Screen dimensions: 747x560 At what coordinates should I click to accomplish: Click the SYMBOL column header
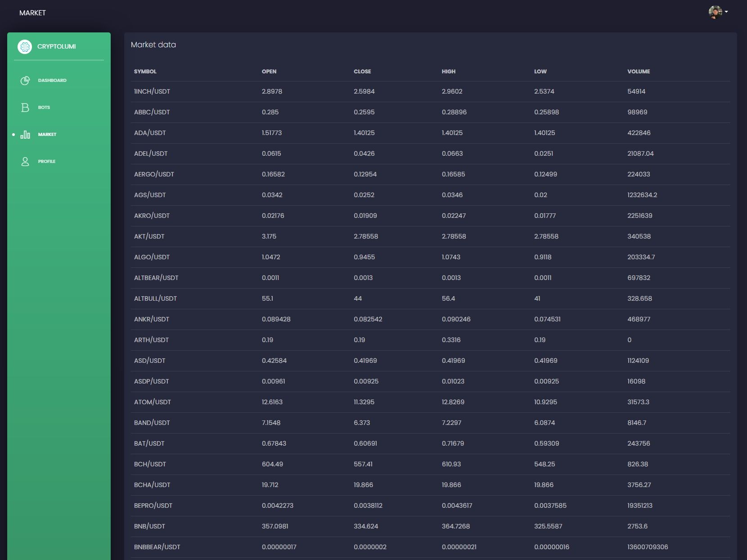coord(145,71)
